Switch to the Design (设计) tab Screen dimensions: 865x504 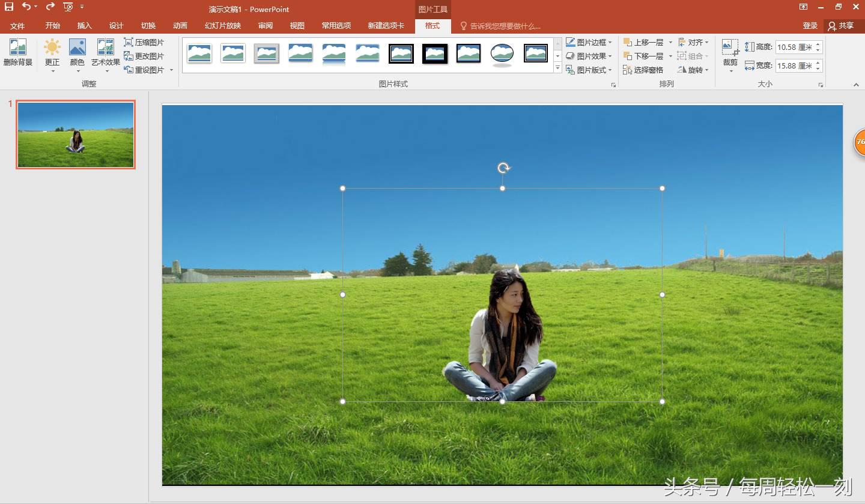116,26
